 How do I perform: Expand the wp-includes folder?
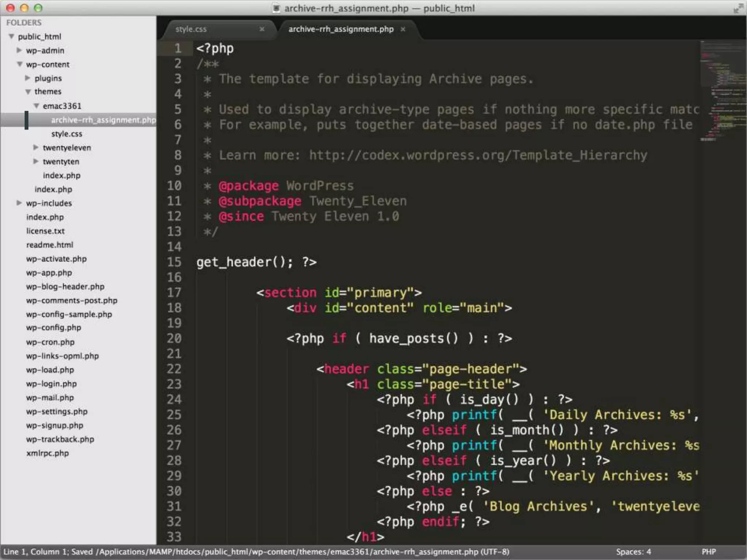point(19,203)
